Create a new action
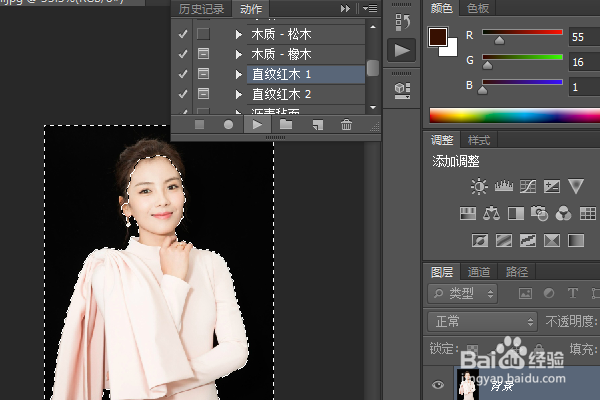This screenshot has height=400, width=600. pyautogui.click(x=318, y=125)
